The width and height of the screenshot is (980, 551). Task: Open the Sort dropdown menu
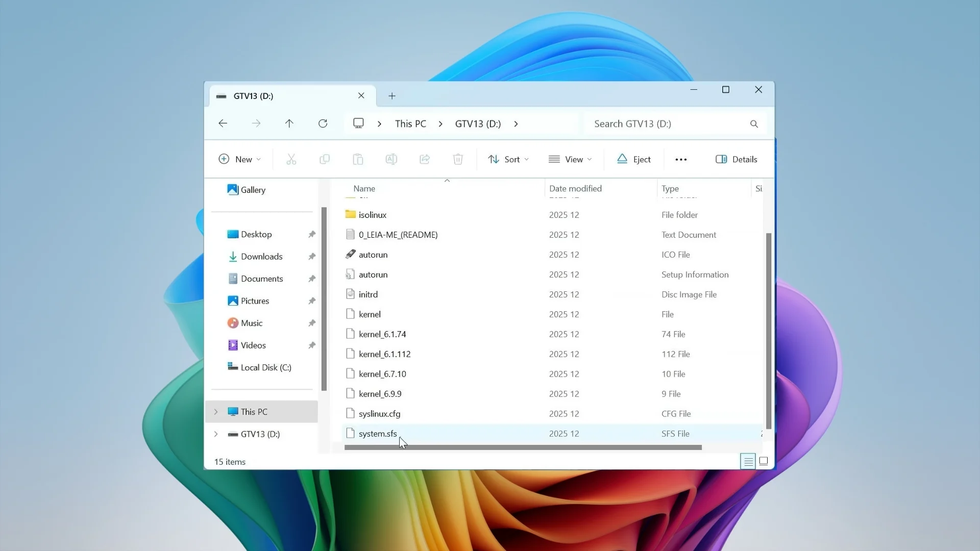click(508, 160)
